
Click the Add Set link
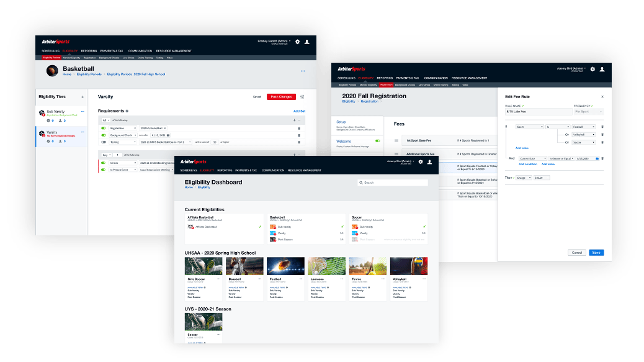point(300,111)
